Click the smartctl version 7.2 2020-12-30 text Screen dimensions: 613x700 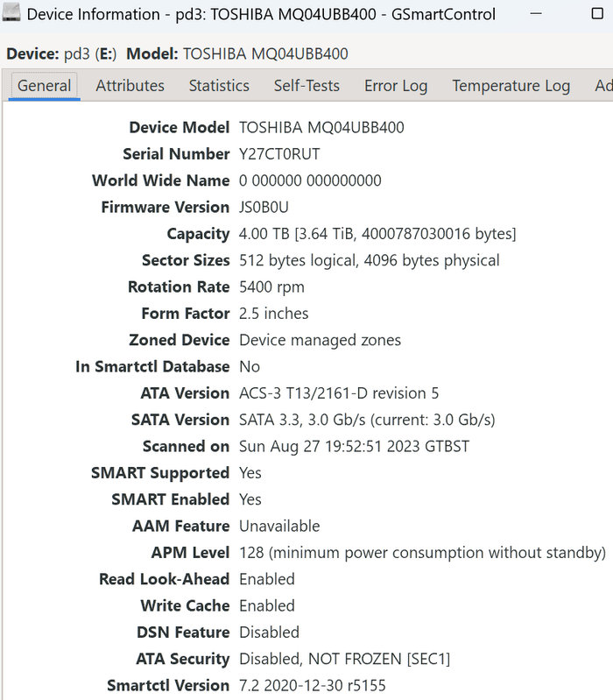coord(313,685)
